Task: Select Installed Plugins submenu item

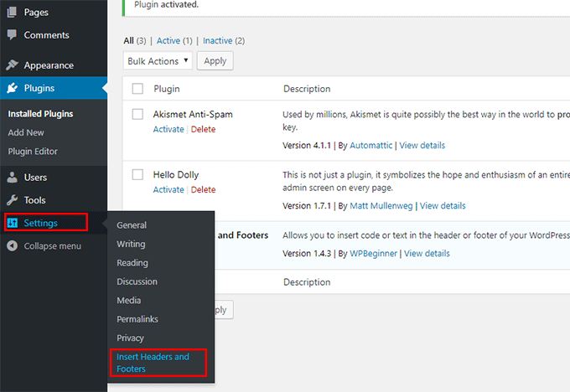Action: [x=40, y=114]
